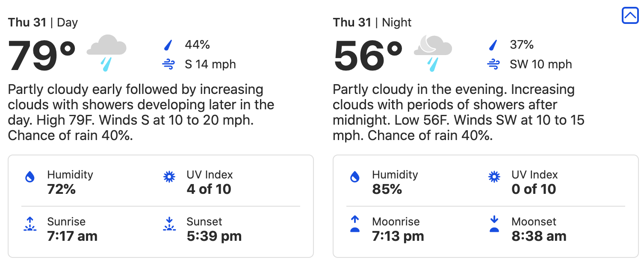Screen dimensions: 644x263
Task: Click the 56° nighttime low temperature
Action: coord(368,56)
